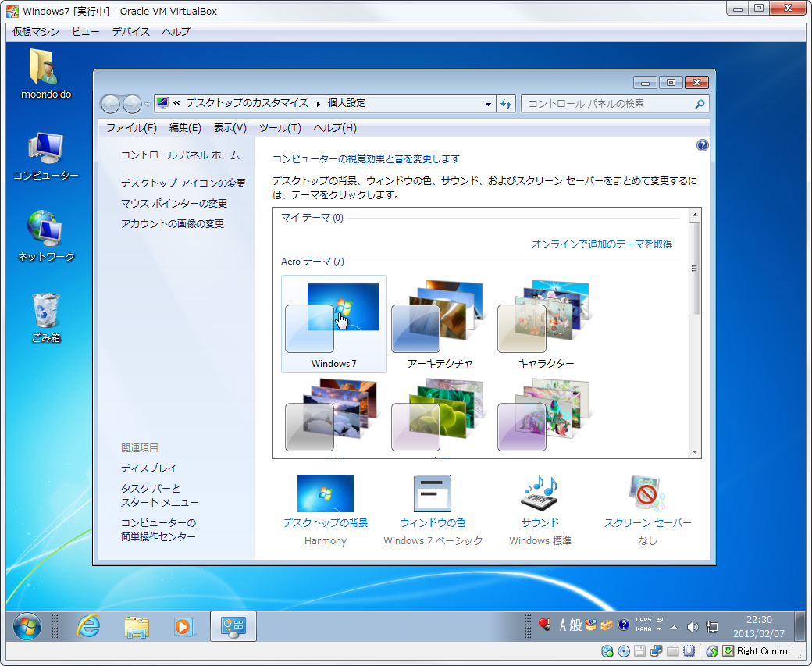Open the ツール(T) menu
This screenshot has height=666, width=812.
(x=280, y=128)
